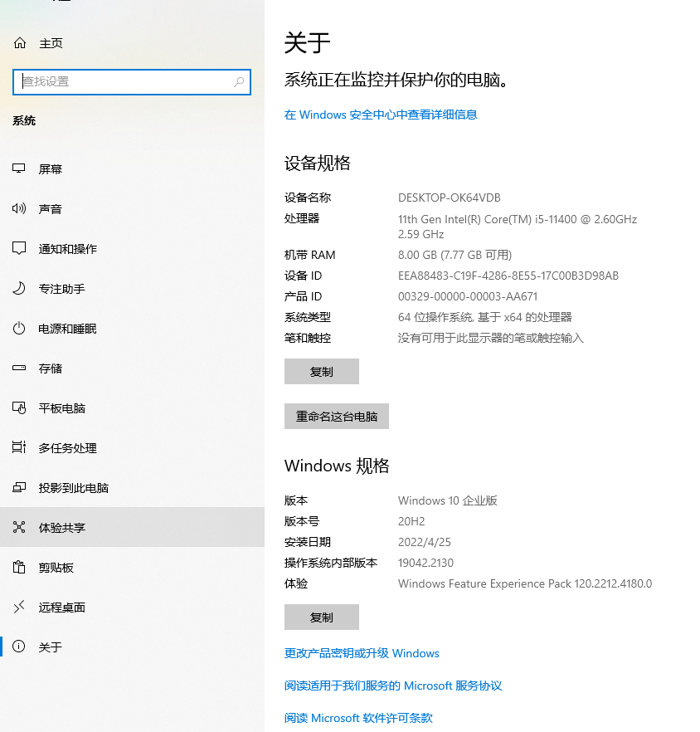Click the Project to this PC icon

(x=20, y=488)
